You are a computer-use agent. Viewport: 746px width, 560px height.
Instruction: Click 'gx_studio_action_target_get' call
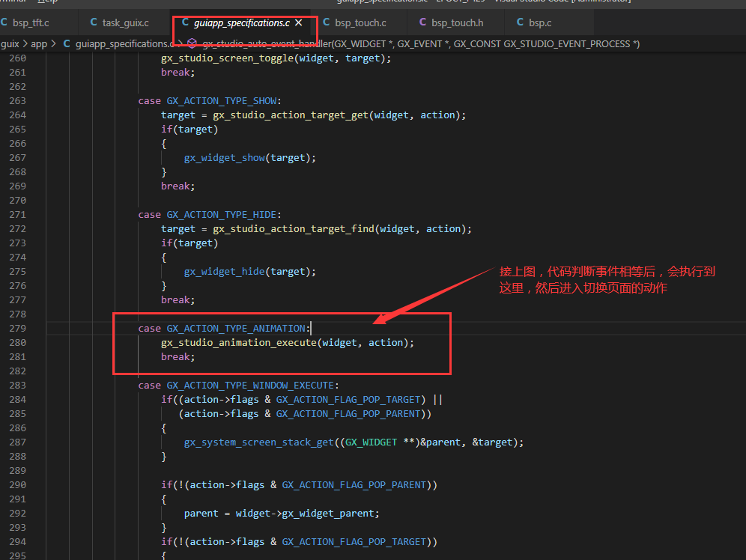pos(291,115)
